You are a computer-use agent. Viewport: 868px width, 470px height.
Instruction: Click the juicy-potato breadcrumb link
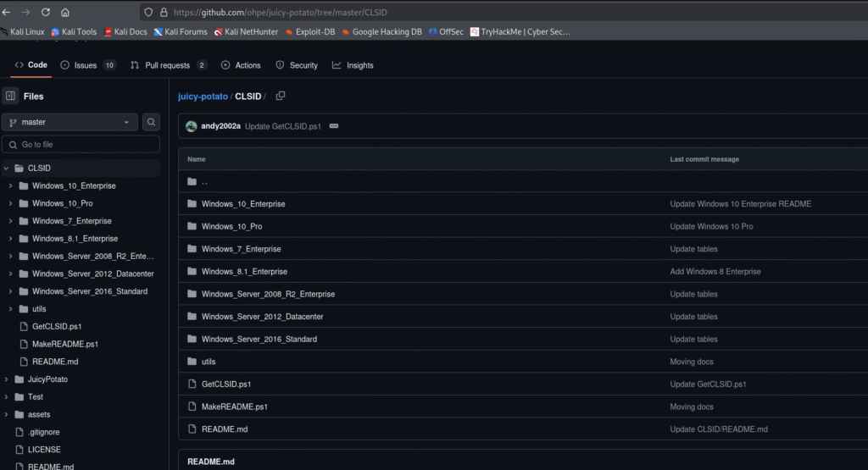[x=203, y=97]
